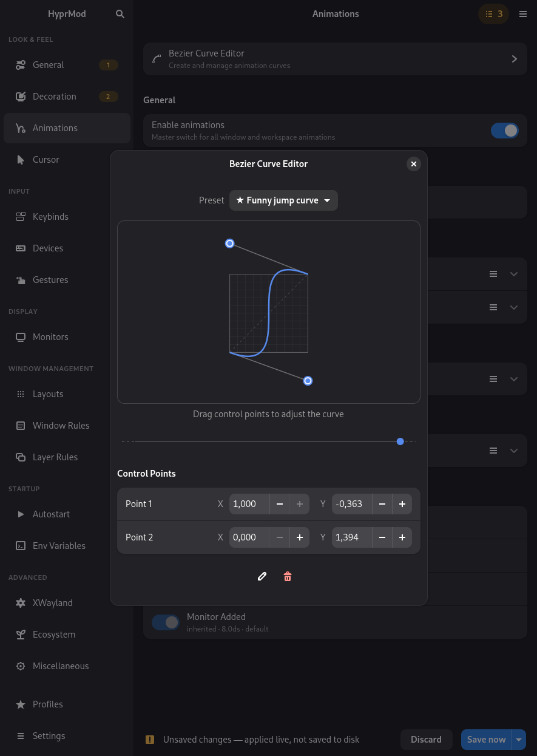Click the lower curve control point handle

click(x=308, y=381)
